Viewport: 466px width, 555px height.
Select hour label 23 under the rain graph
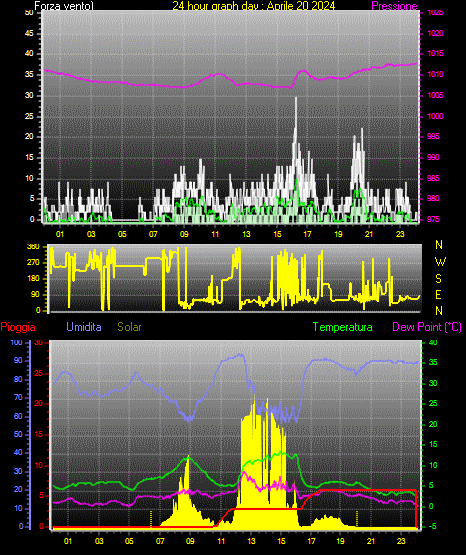[401, 541]
